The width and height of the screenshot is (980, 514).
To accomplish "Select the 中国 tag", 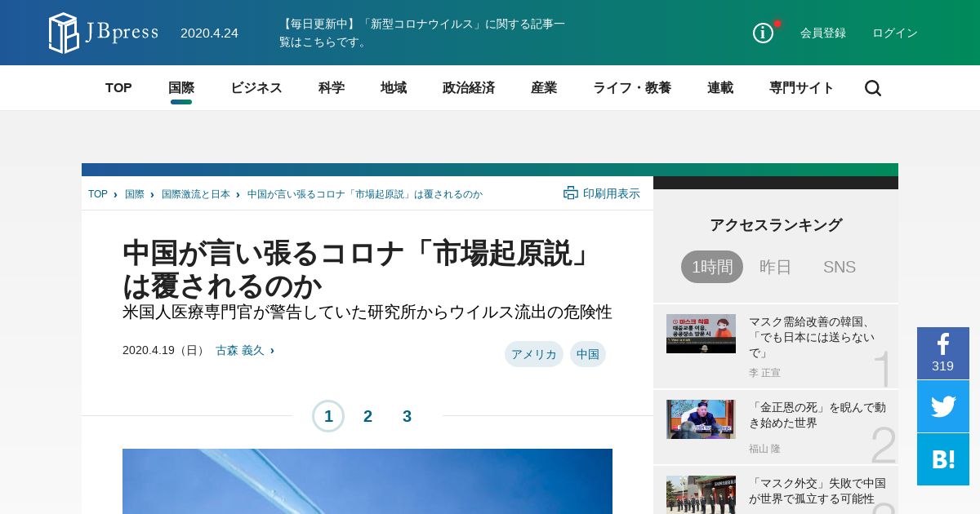I will click(x=588, y=354).
